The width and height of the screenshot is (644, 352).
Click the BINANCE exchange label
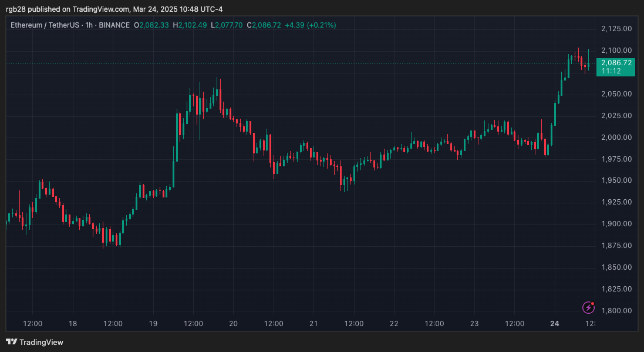[x=113, y=25]
